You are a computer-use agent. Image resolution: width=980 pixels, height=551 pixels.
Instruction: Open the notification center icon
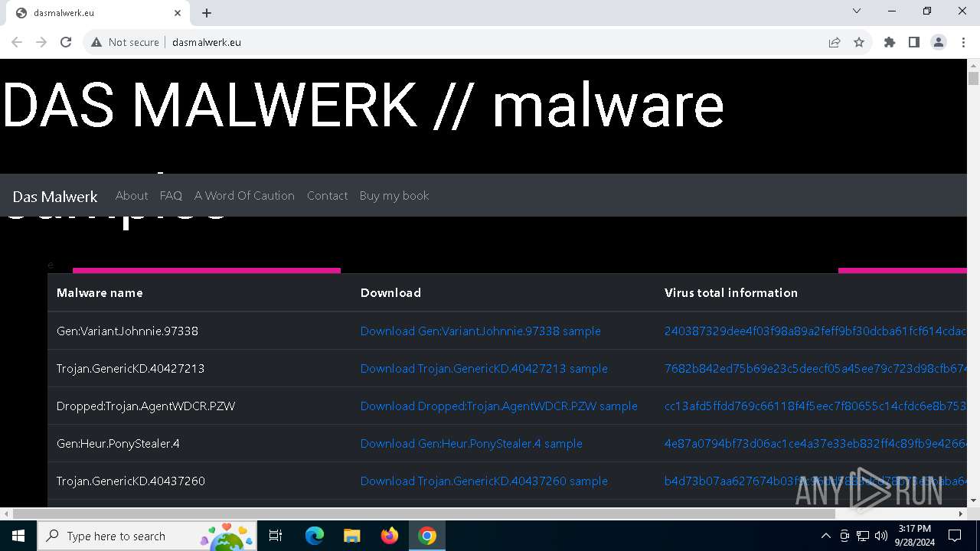pyautogui.click(x=955, y=536)
